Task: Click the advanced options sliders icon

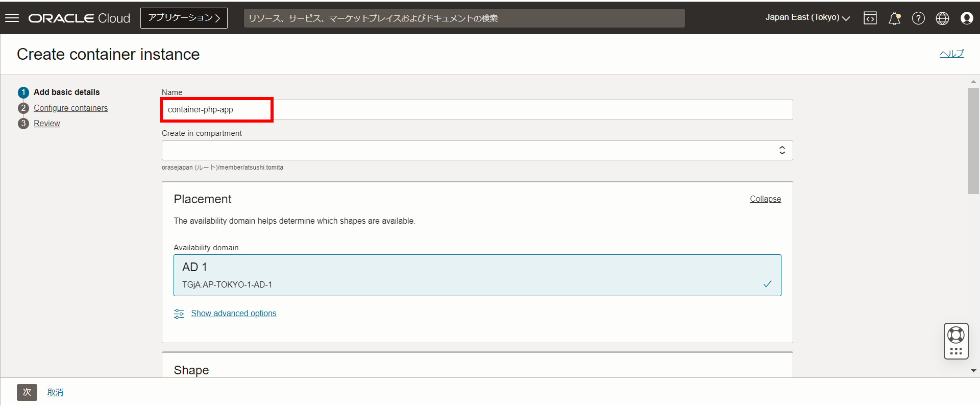Action: 179,314
